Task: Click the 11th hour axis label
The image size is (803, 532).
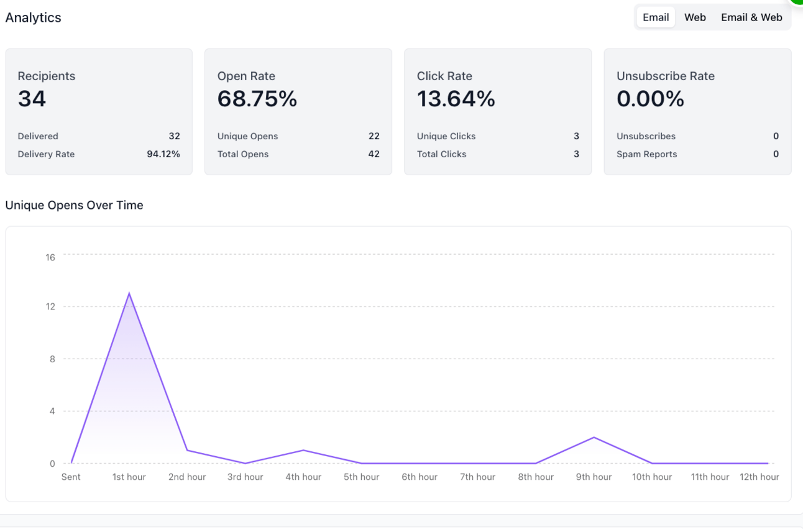Action: 710,477
